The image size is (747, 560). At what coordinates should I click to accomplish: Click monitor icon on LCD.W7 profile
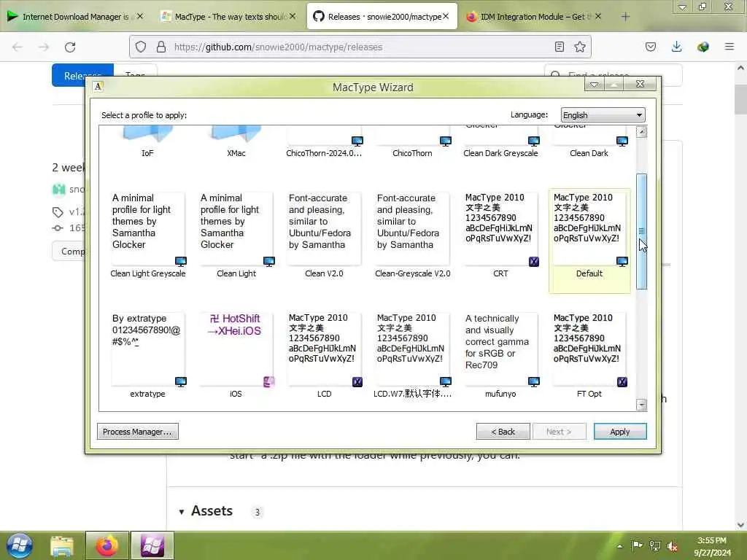[446, 382]
